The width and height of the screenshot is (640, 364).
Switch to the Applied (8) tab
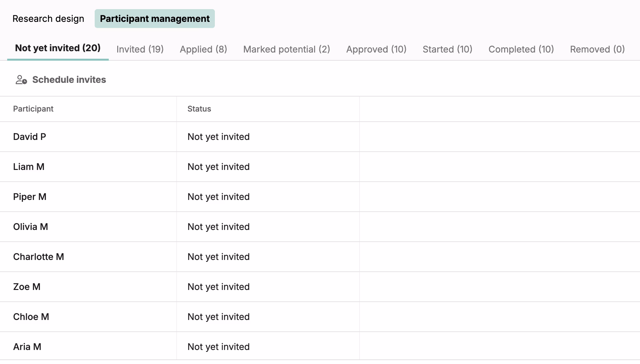(x=203, y=49)
